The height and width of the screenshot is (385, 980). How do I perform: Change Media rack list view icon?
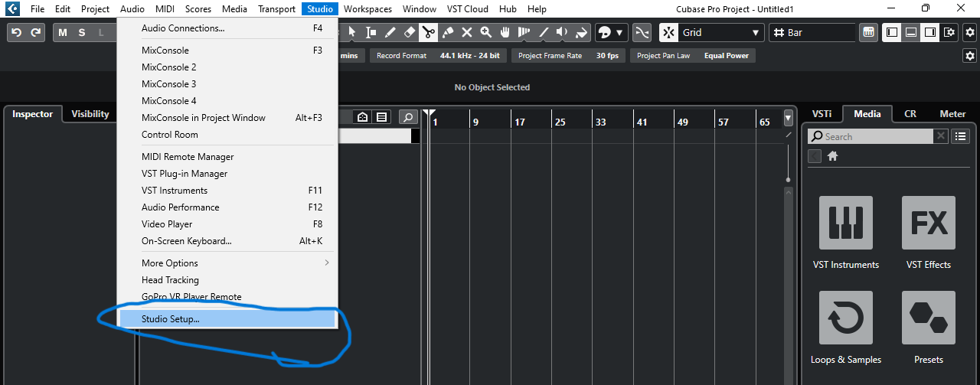click(961, 136)
